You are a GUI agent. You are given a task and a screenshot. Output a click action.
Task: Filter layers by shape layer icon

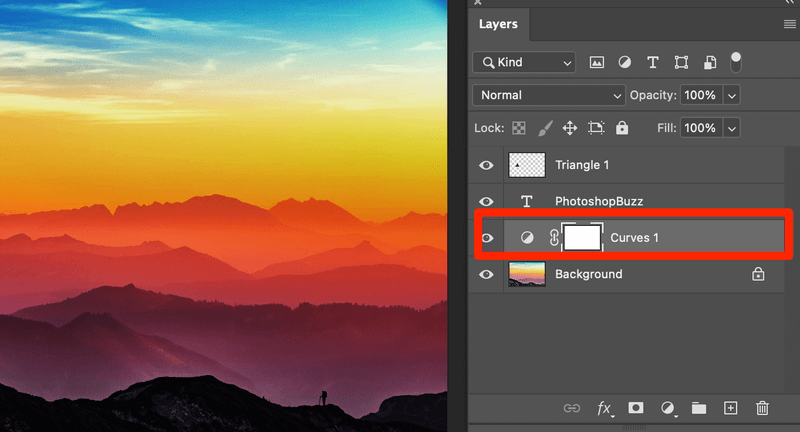(x=681, y=62)
